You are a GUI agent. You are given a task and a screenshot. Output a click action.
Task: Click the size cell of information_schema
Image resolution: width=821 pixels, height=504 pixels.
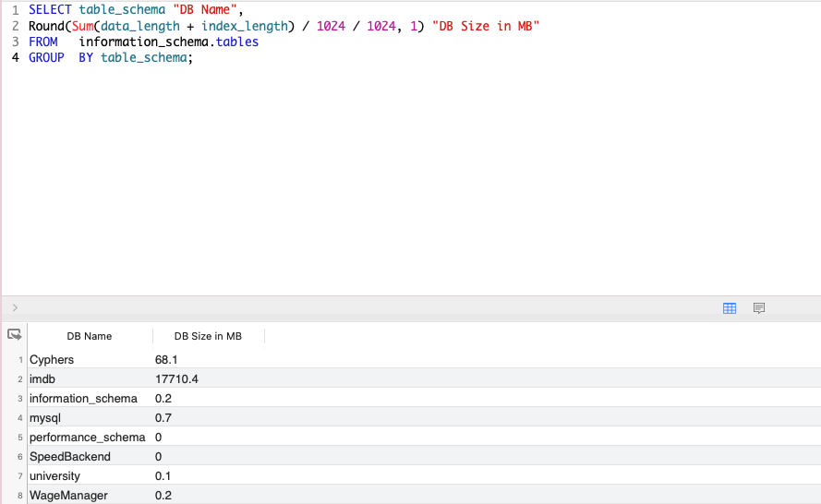pos(163,398)
